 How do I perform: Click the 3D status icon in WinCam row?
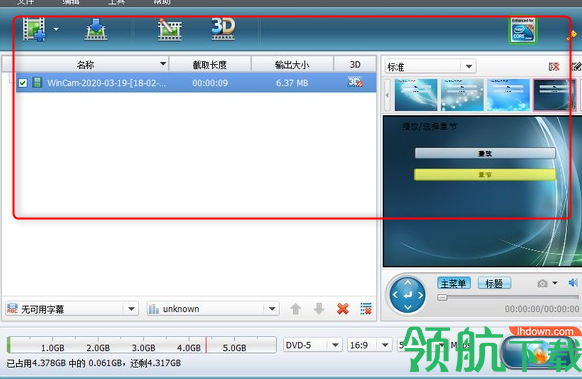pyautogui.click(x=355, y=82)
